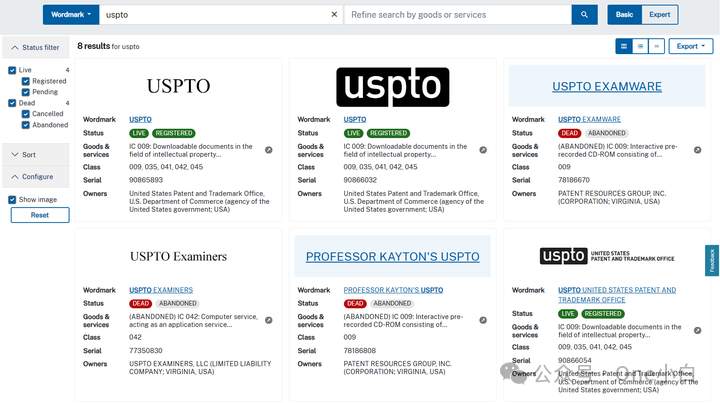This screenshot has height=403, width=720.
Task: Click the Reset button
Action: (40, 215)
